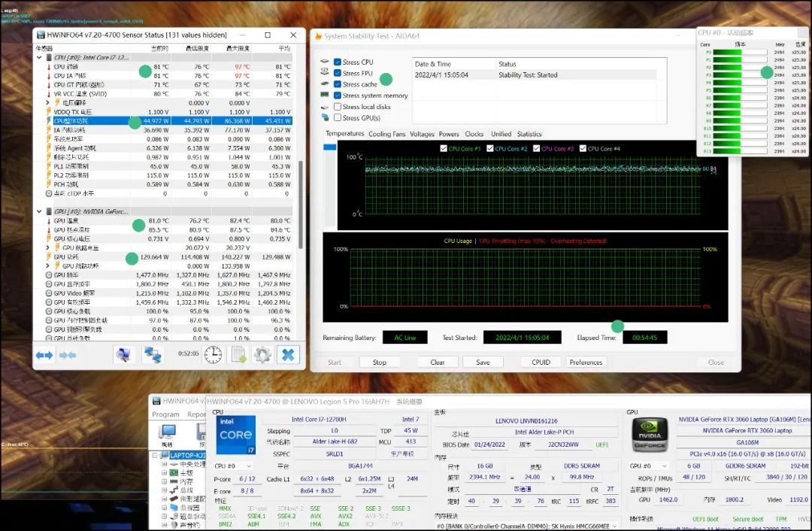Expand the 电压偏移 sensor row
This screenshot has width=812, height=531.
pos(47,102)
